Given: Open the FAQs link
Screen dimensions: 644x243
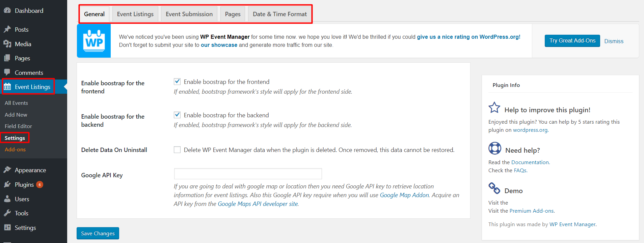Looking at the screenshot, I should point(520,170).
